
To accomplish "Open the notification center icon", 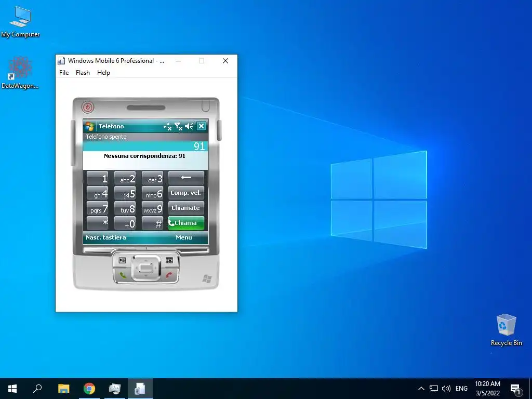I will coord(515,389).
